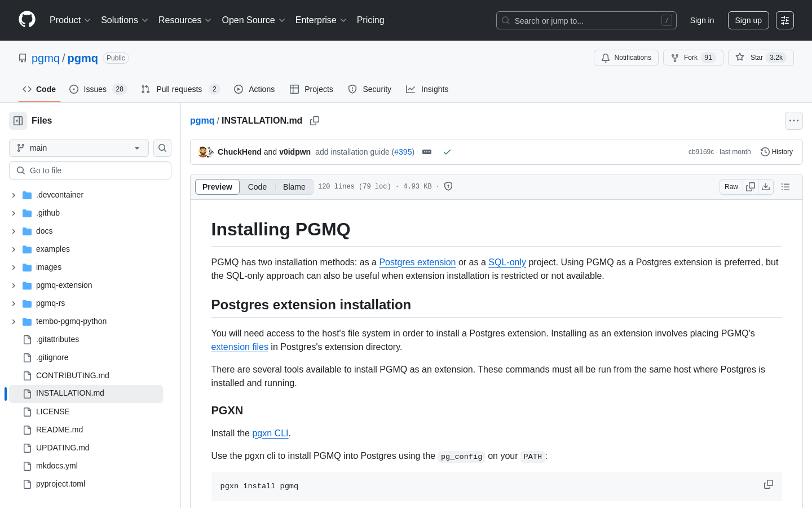The image size is (812, 508).
Task: View file History
Action: [776, 152]
